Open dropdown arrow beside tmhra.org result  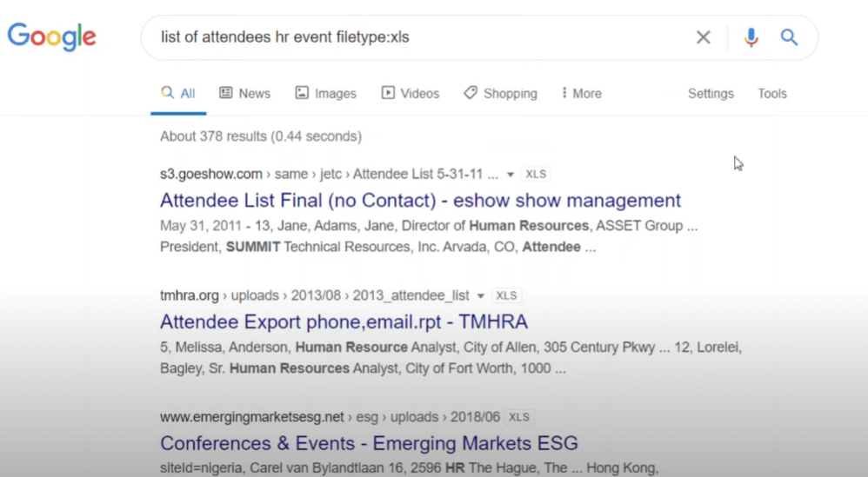pyautogui.click(x=480, y=296)
